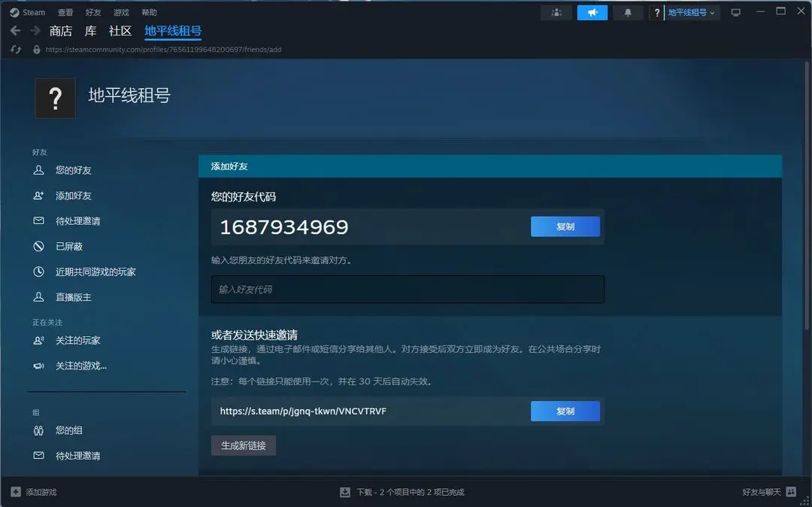Open the notifications bell
Screen dimensions: 812x507
point(628,13)
